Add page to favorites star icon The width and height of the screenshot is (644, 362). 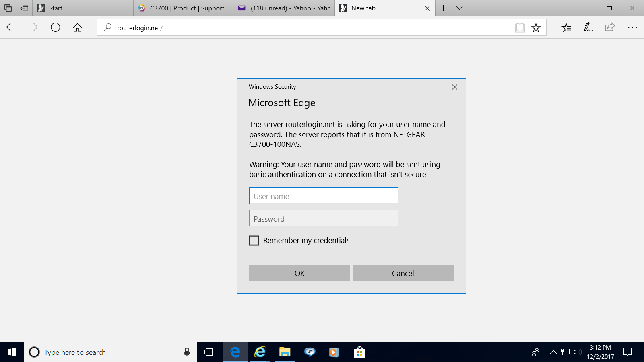click(x=536, y=28)
